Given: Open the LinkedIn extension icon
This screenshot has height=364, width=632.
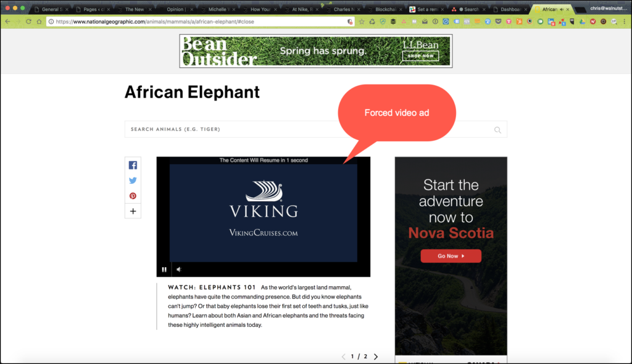Looking at the screenshot, I should point(551,22).
